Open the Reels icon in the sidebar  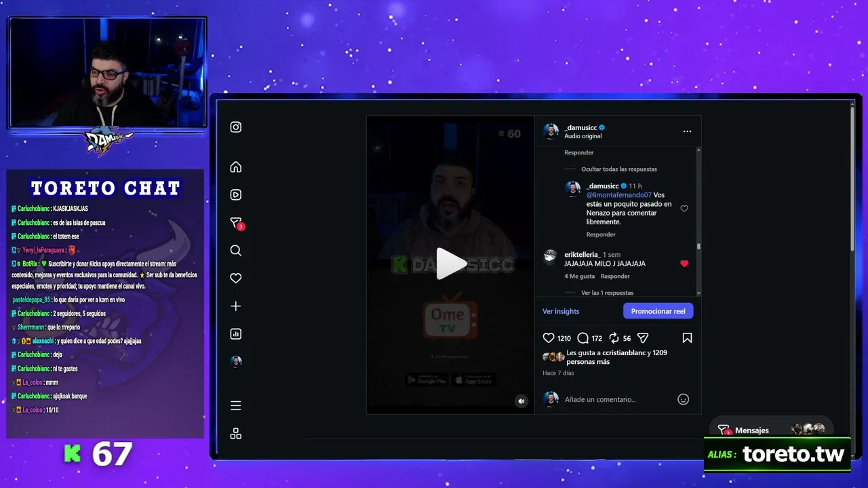pyautogui.click(x=235, y=195)
